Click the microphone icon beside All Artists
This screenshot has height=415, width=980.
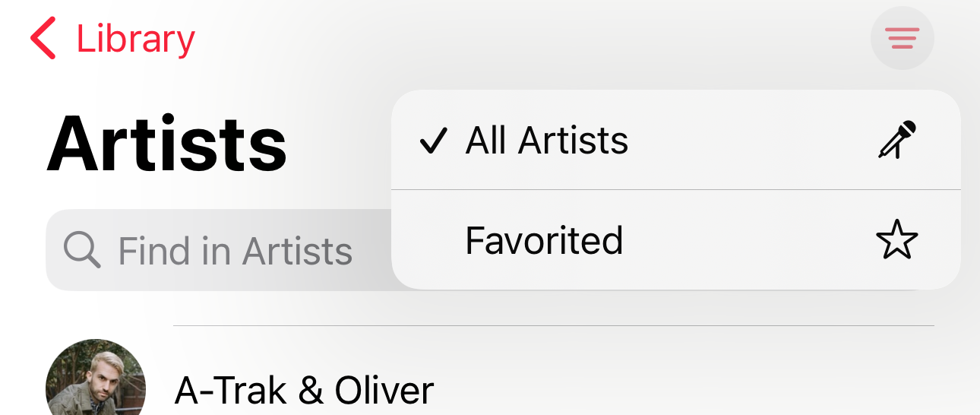(897, 140)
